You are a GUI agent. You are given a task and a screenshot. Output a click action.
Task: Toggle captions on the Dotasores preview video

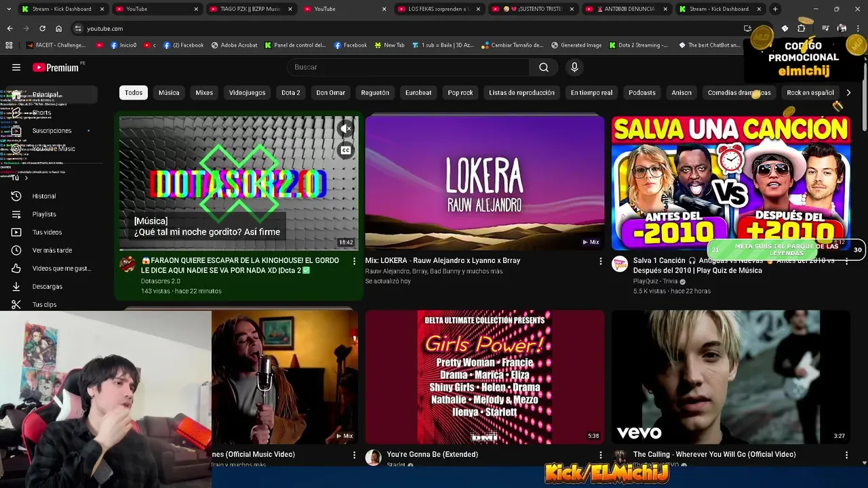(x=346, y=150)
